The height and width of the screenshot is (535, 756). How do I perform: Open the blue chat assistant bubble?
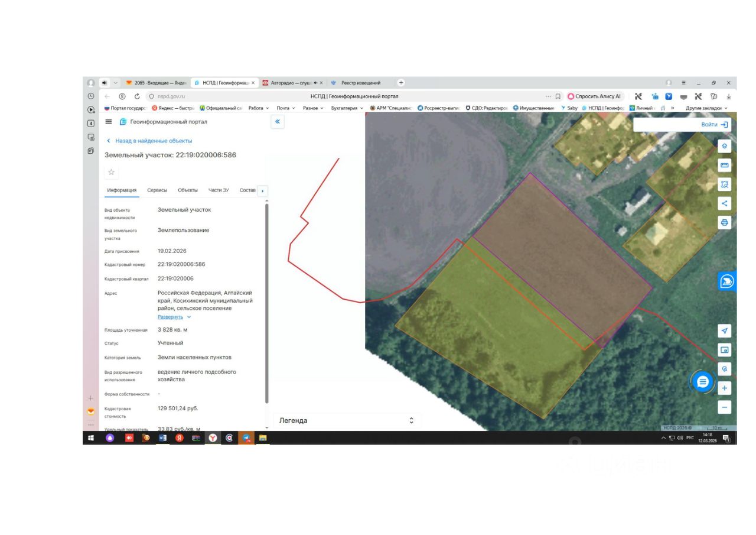pyautogui.click(x=702, y=382)
